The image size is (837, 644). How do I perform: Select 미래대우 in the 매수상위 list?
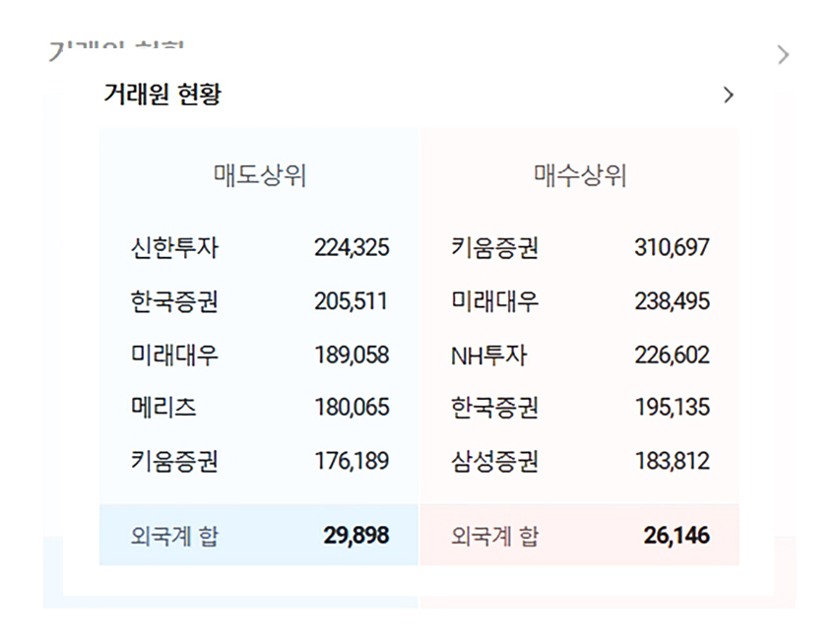(x=495, y=301)
